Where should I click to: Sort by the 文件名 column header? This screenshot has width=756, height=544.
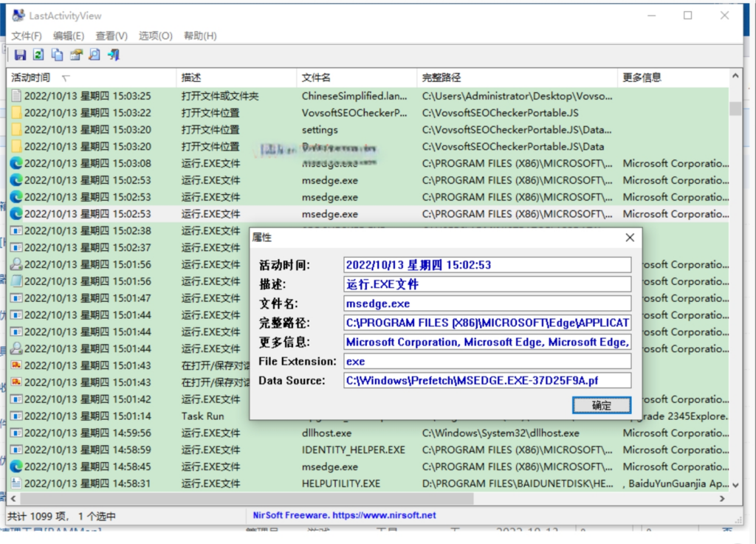tap(316, 78)
